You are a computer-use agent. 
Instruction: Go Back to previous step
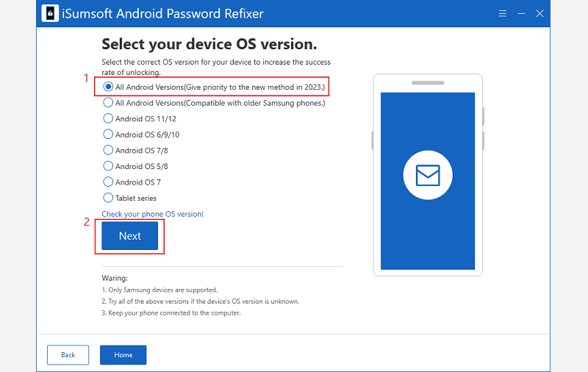[68, 355]
